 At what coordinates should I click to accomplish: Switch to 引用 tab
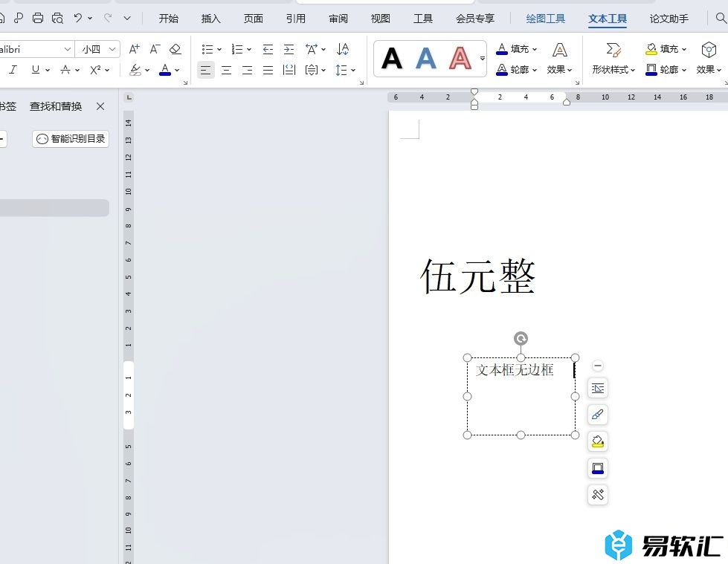coord(296,19)
